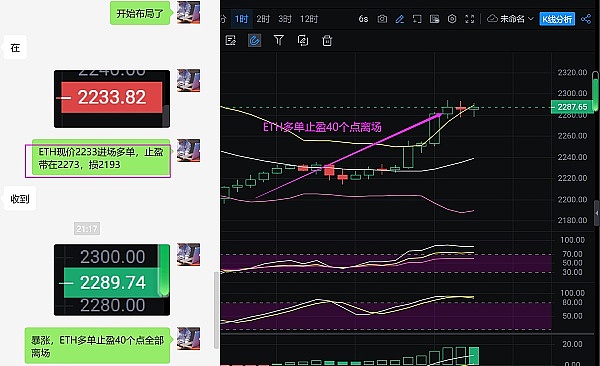Switch to the 12时 timeframe tab
Image resolution: width=600 pixels, height=366 pixels.
[309, 19]
